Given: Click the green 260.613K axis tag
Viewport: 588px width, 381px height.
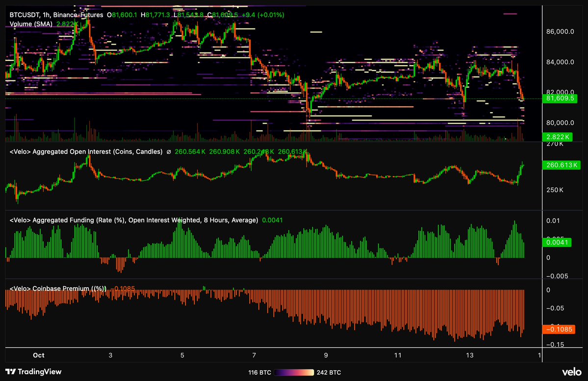Looking at the screenshot, I should (x=562, y=165).
